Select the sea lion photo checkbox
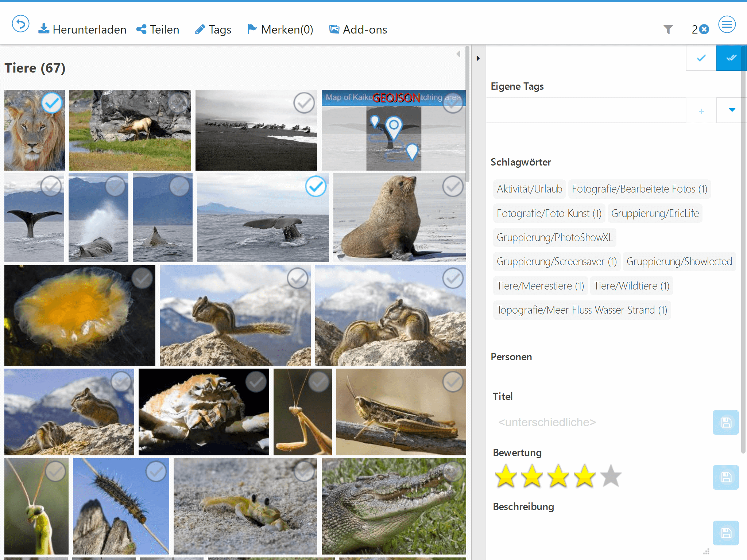This screenshot has height=560, width=747. point(453,187)
